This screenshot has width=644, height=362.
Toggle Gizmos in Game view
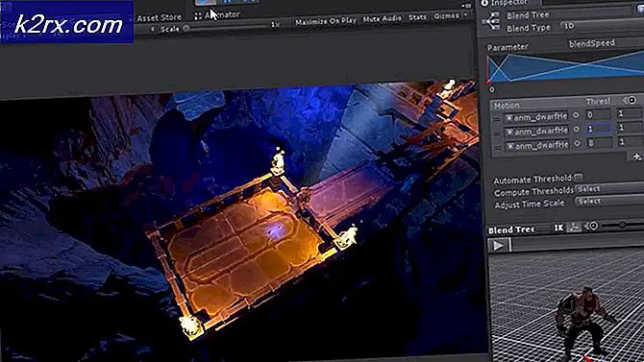(446, 16)
